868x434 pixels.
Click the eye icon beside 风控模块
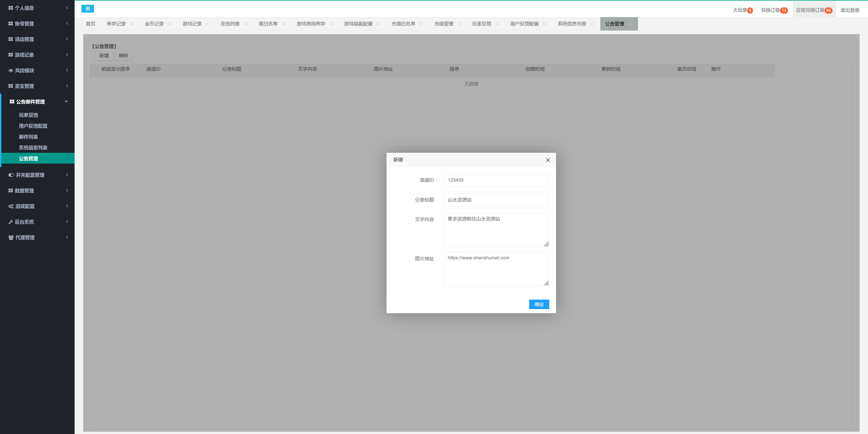pyautogui.click(x=11, y=70)
